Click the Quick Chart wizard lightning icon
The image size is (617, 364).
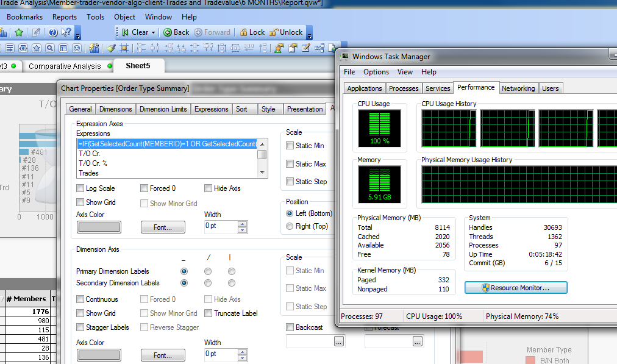click(95, 48)
